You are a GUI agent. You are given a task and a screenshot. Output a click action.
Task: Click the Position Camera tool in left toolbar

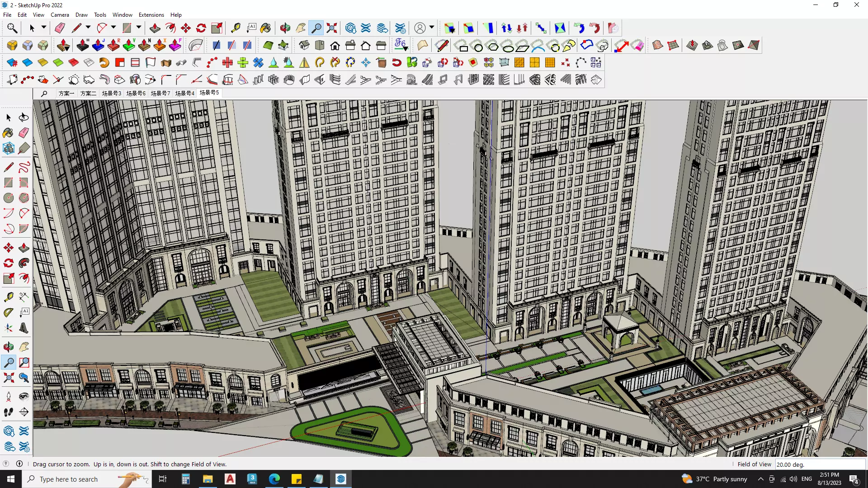[x=9, y=397]
